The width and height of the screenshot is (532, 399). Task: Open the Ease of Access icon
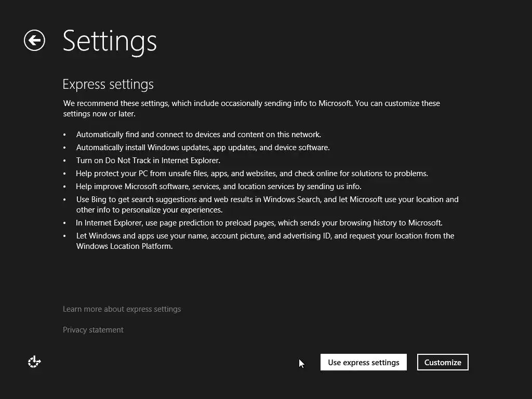tap(34, 362)
